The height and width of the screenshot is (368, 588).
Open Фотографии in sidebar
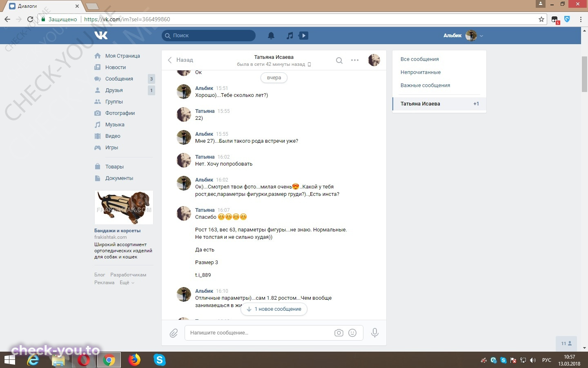click(x=120, y=113)
